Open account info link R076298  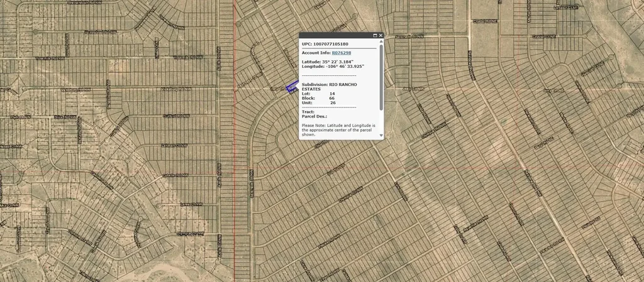coord(341,53)
